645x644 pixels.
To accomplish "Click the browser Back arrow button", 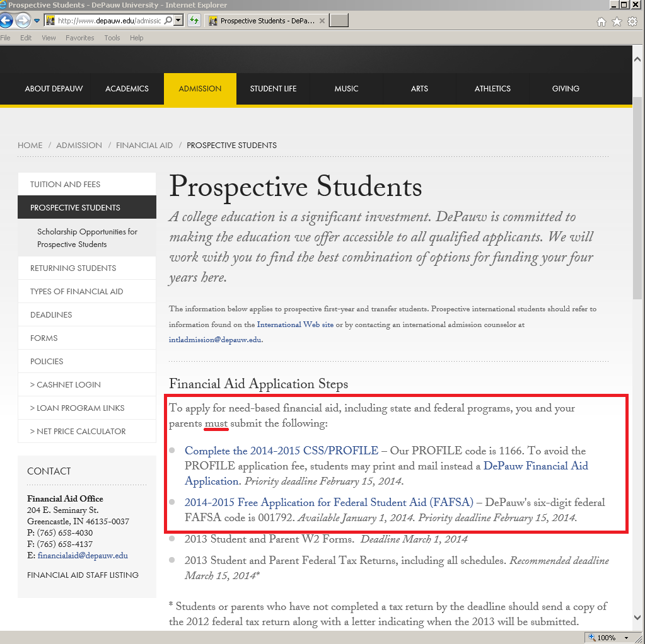I will click(x=6, y=21).
